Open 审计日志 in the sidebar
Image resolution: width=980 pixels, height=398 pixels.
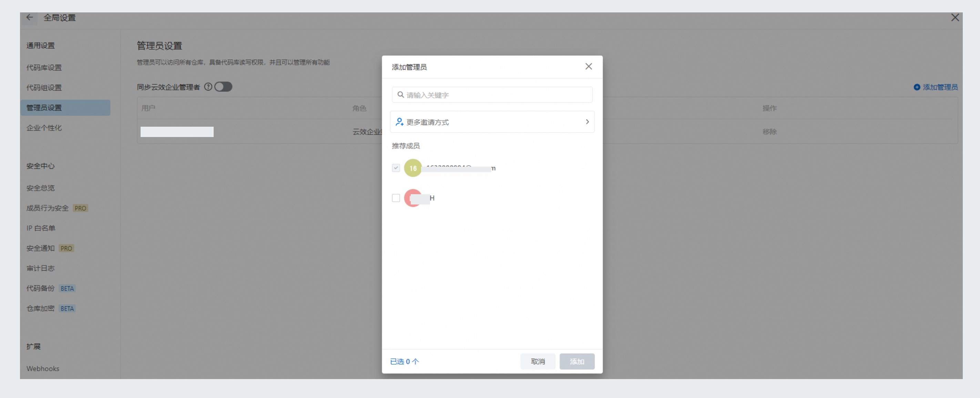(x=41, y=268)
